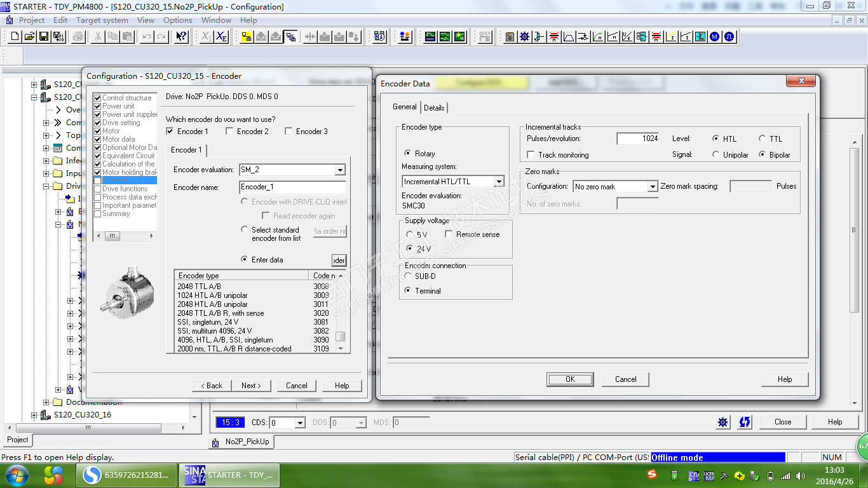868x488 pixels.
Task: Expand the Input/output folder in project tree
Action: point(46,173)
